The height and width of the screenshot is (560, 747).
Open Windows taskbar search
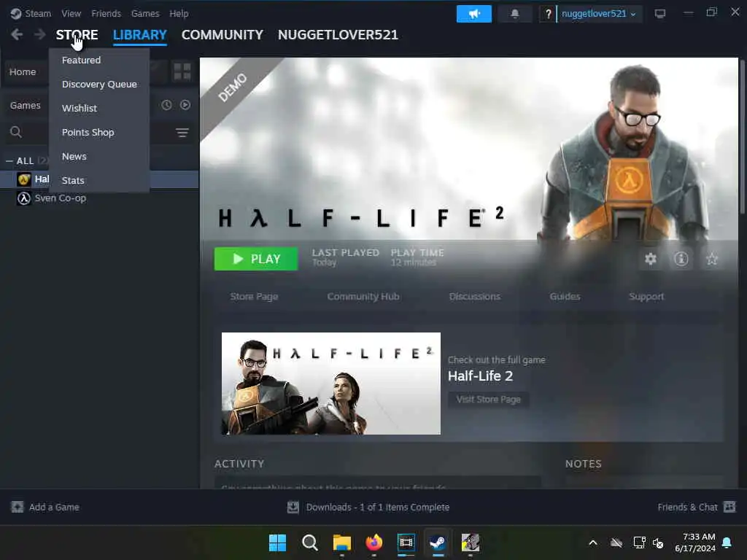309,542
